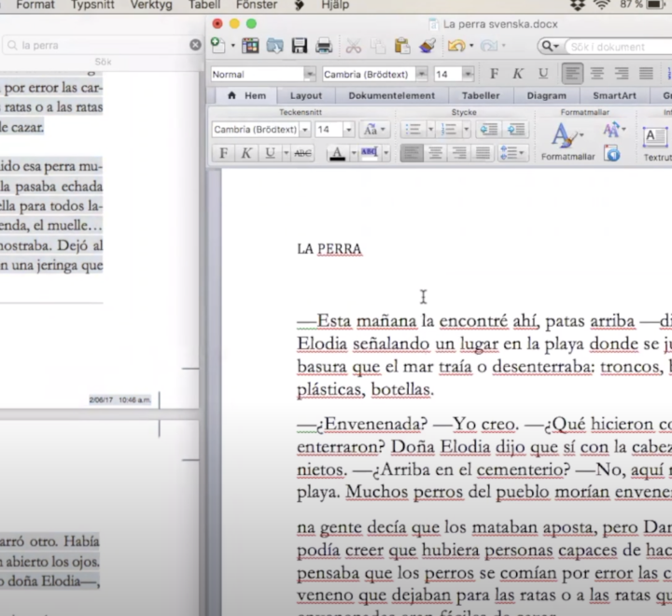
Task: Open the Formatmallar styles gallery button
Action: (567, 140)
